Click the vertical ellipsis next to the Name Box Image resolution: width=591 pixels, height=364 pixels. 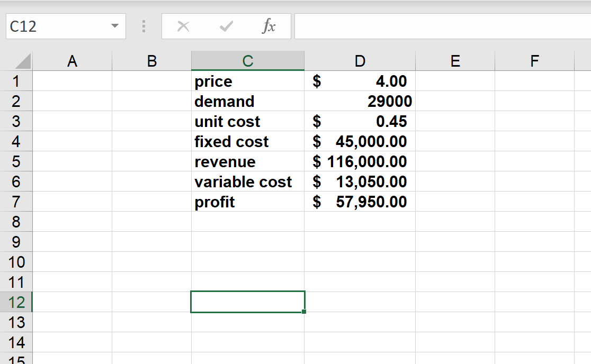143,26
